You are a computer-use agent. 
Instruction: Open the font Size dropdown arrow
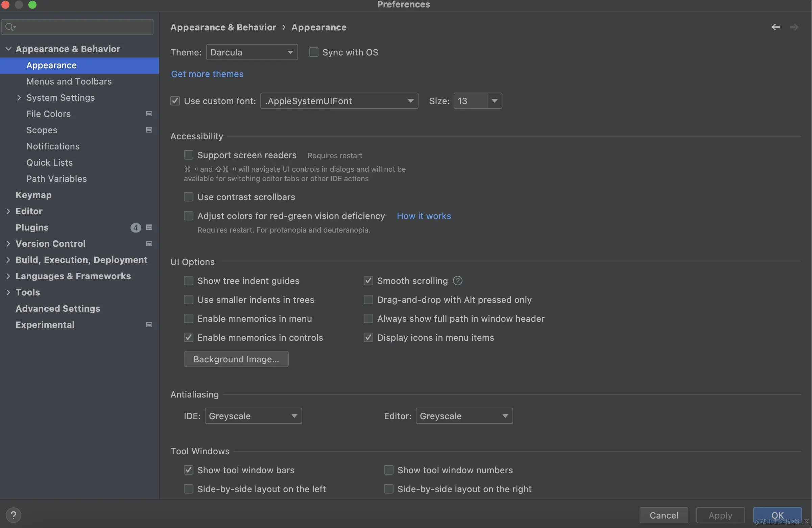pyautogui.click(x=494, y=101)
